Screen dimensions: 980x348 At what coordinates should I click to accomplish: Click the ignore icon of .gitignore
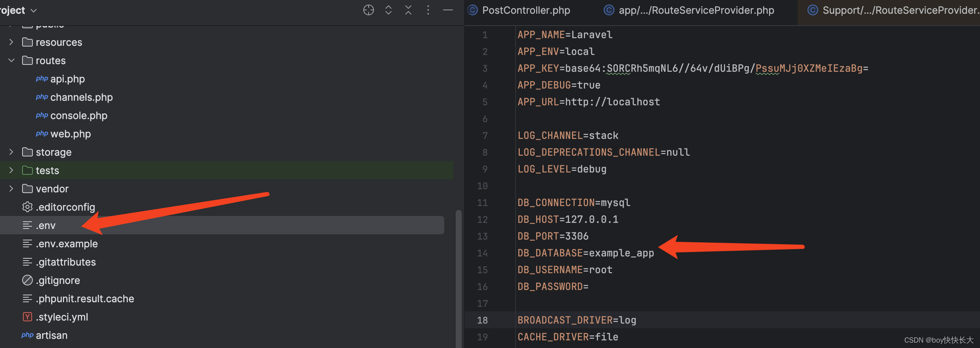27,280
